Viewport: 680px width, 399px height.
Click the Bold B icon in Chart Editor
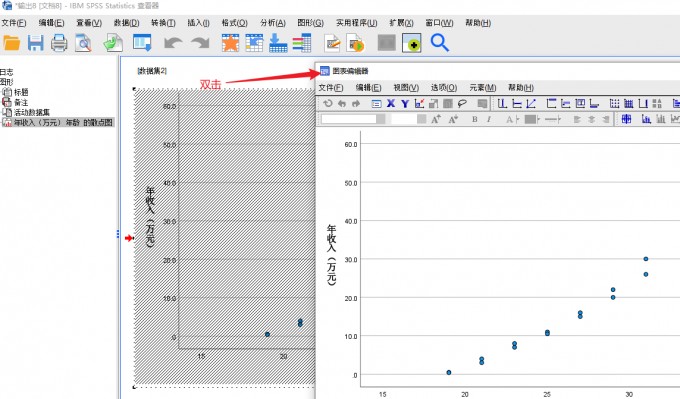(x=475, y=119)
